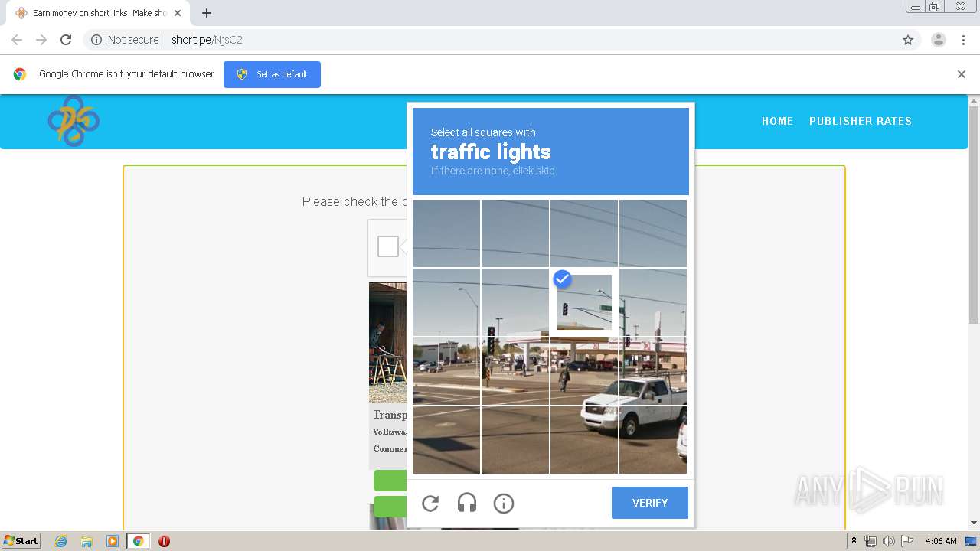Open volume control in system tray
980x551 pixels.
coord(888,541)
